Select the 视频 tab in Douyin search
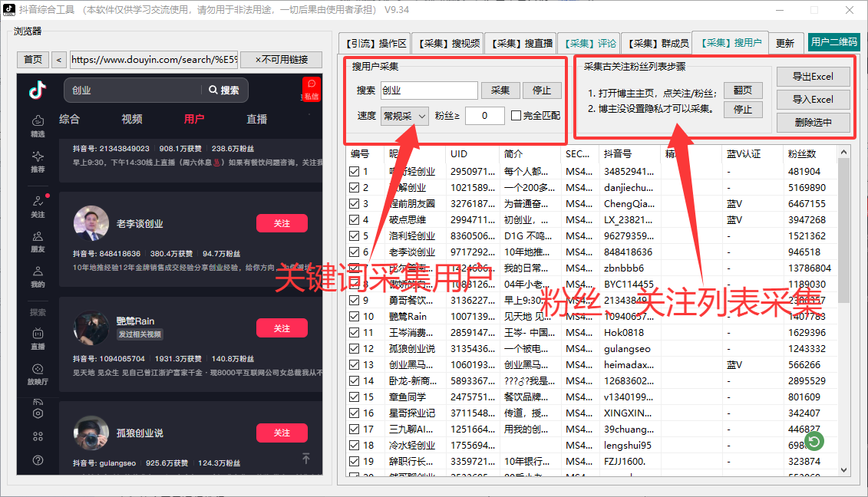868x497 pixels. (132, 119)
